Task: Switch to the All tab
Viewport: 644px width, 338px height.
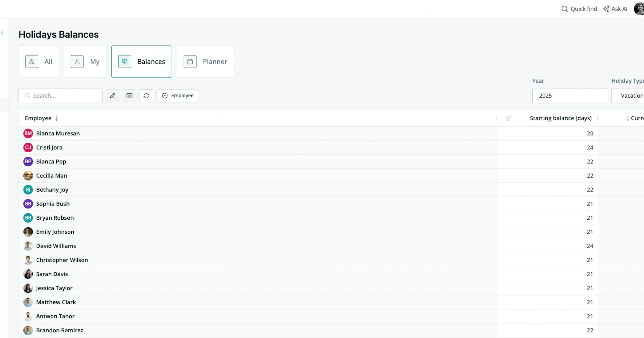Action: (x=39, y=61)
